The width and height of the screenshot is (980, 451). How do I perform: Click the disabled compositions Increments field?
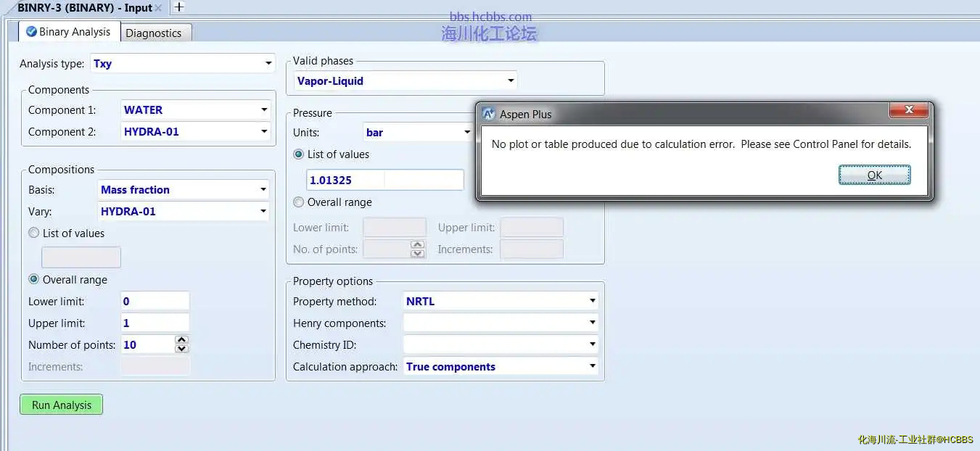point(155,367)
